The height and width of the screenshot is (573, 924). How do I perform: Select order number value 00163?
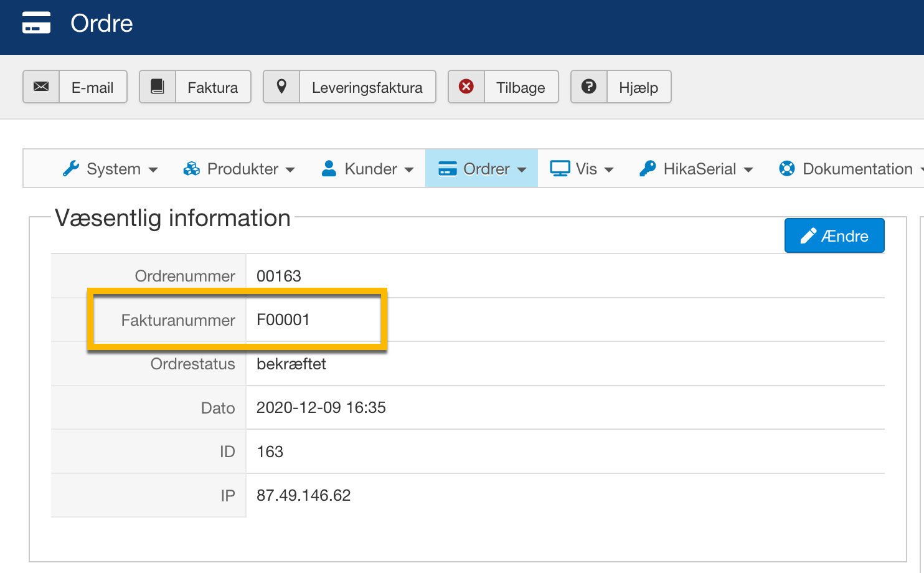click(x=279, y=276)
